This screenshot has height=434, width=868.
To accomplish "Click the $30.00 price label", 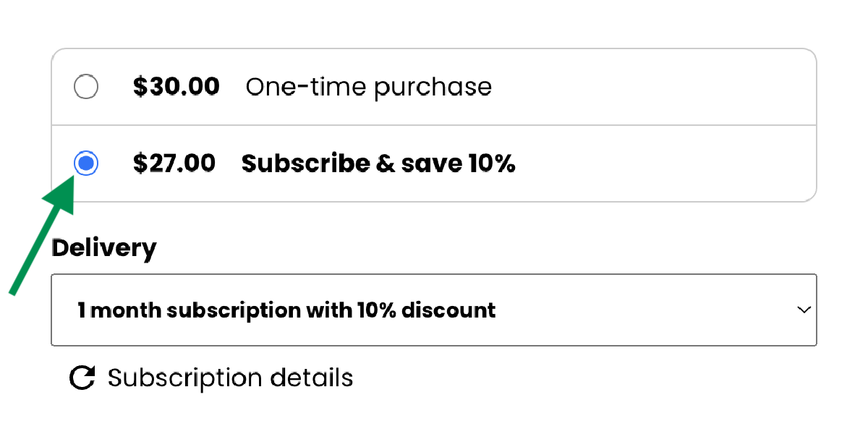I will tap(176, 87).
